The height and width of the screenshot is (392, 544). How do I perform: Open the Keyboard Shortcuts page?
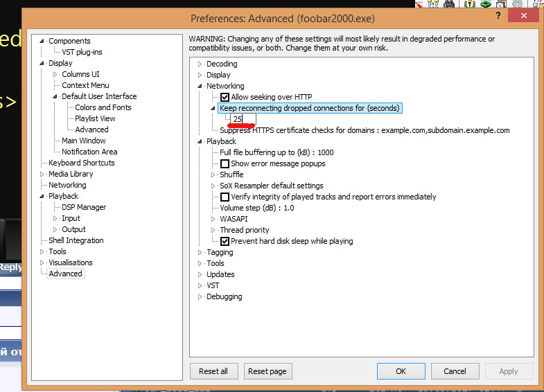[82, 163]
